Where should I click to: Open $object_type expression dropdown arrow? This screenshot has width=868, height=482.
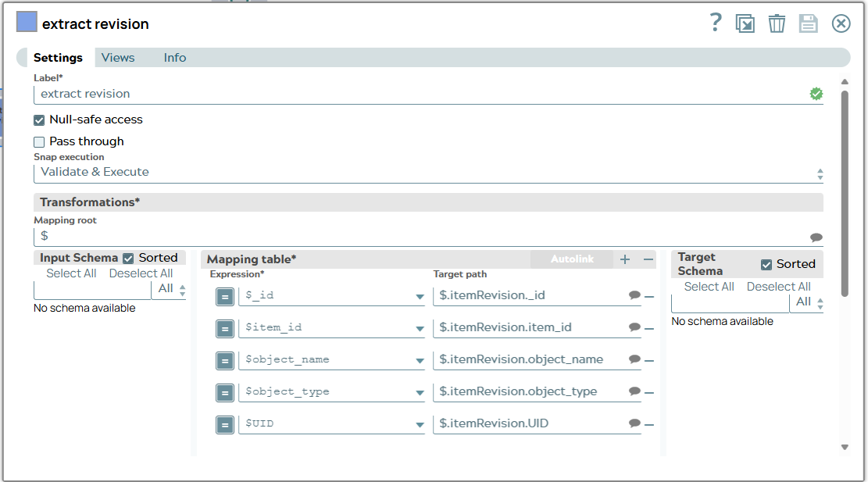[420, 393]
